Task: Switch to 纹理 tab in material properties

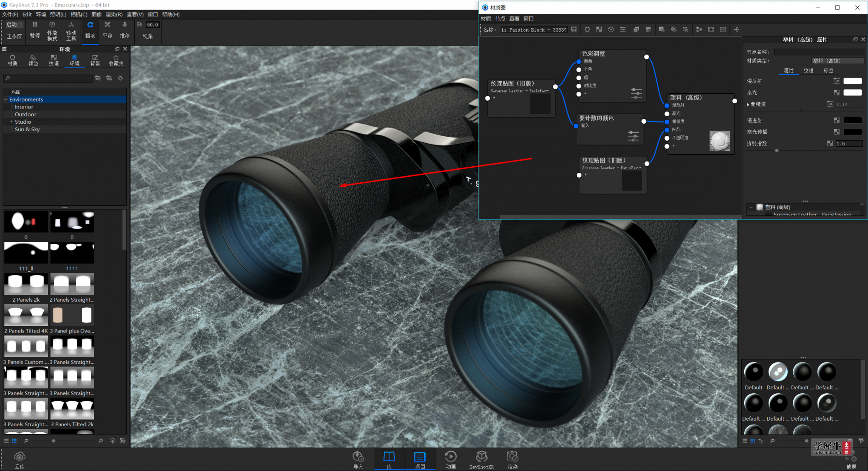Action: tap(809, 70)
